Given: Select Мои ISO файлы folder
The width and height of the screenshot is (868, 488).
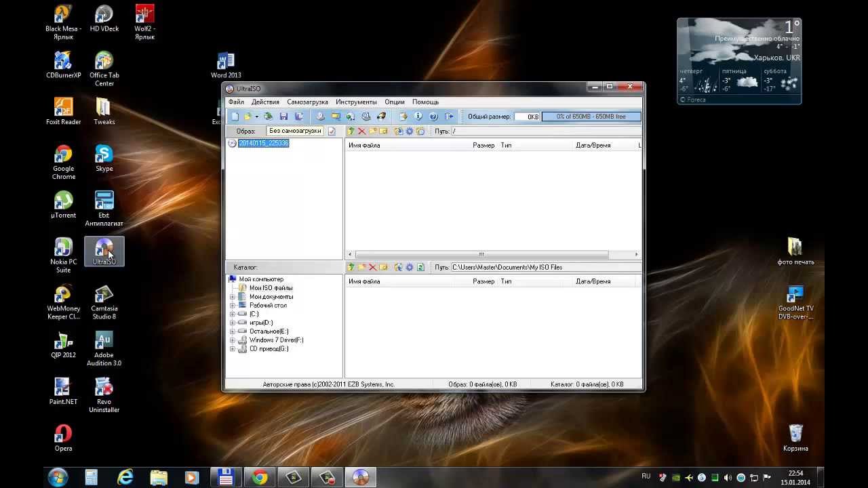Looking at the screenshot, I should 271,288.
